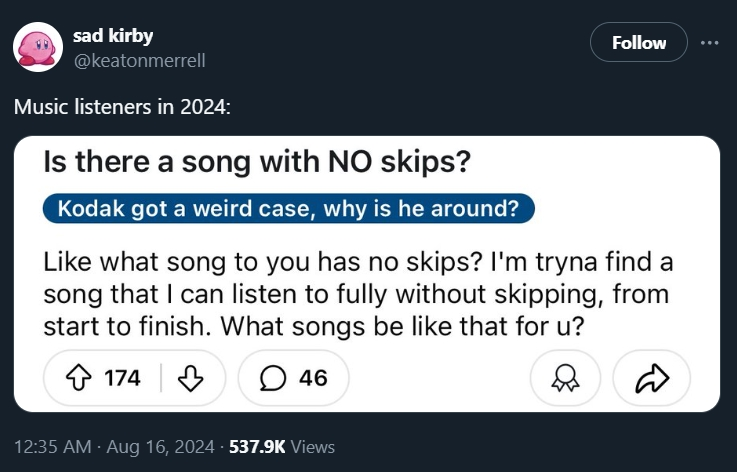Click the tweet text "Music listeners in 2024:"

122,106
